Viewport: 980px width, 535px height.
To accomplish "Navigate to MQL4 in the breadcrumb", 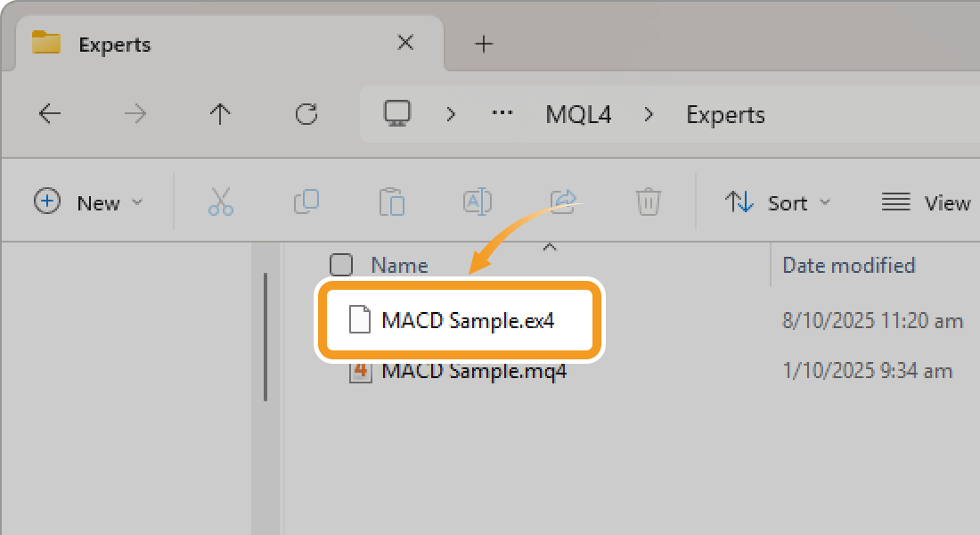I will [x=578, y=114].
